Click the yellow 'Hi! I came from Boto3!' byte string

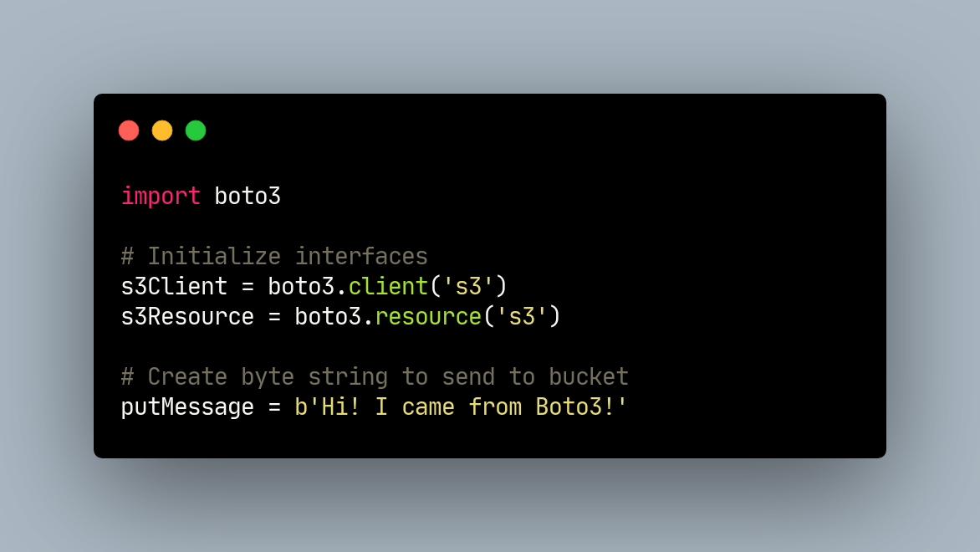462,407
